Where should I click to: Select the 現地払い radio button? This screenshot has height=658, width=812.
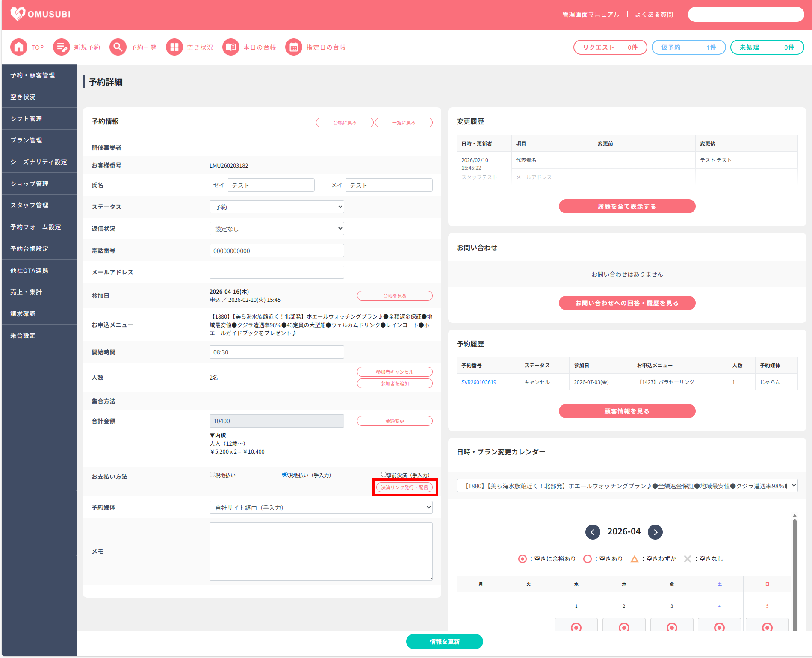[212, 475]
